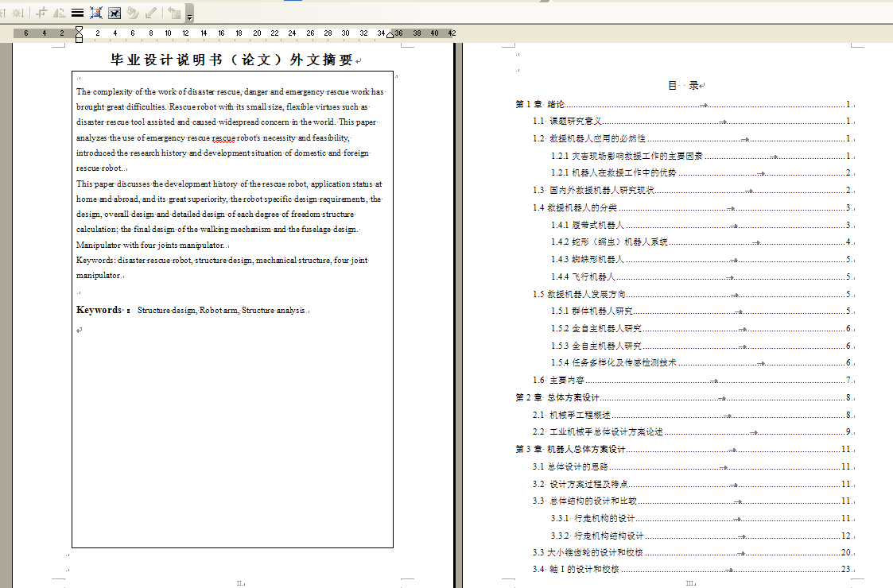This screenshot has width=893, height=588.
Task: Click TOC entry 2.1 机械手工程概述
Action: coord(691,415)
